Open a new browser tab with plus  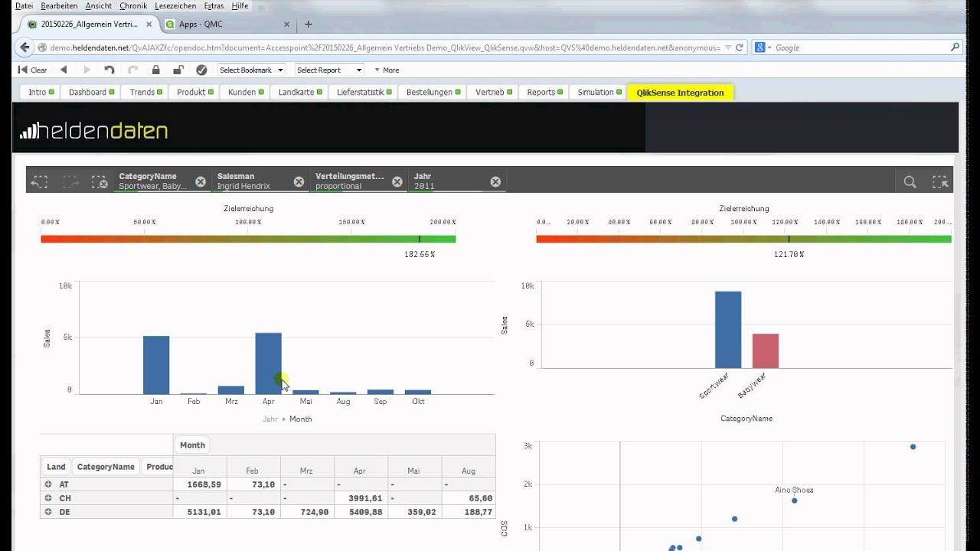point(309,24)
